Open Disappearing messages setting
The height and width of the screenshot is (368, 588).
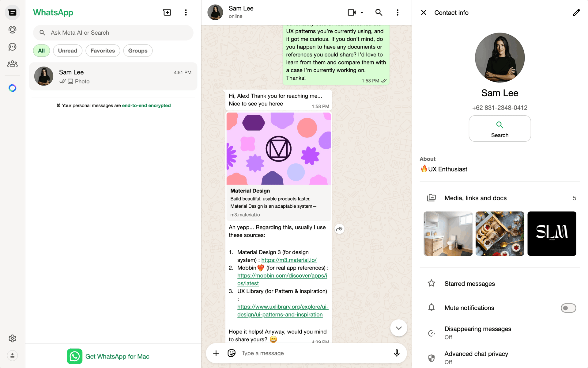[500, 333]
